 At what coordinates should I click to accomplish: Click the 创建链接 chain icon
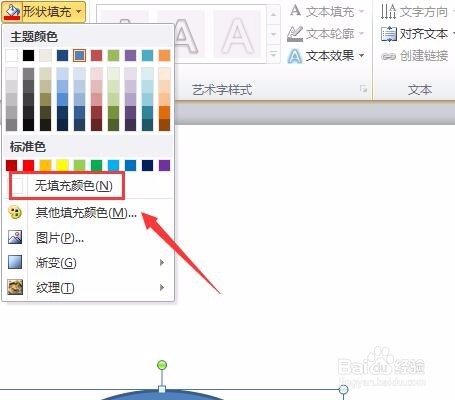[x=388, y=56]
